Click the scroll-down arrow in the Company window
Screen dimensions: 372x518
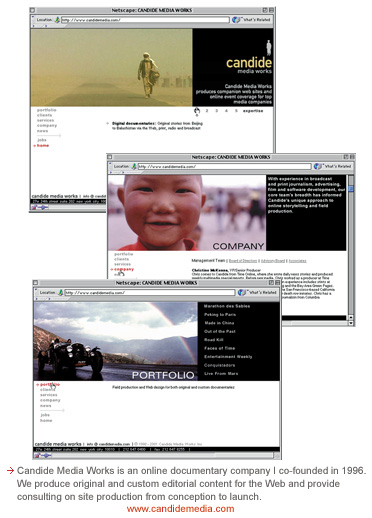[x=351, y=323]
